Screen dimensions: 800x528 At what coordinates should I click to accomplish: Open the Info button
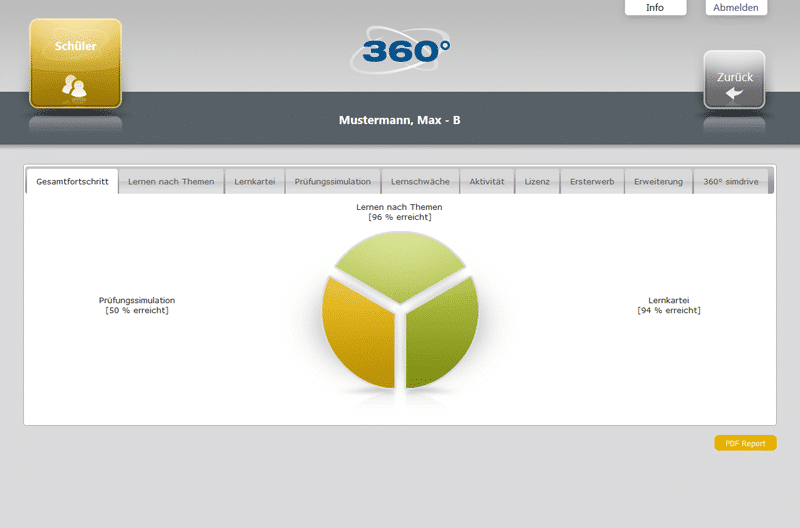[655, 8]
